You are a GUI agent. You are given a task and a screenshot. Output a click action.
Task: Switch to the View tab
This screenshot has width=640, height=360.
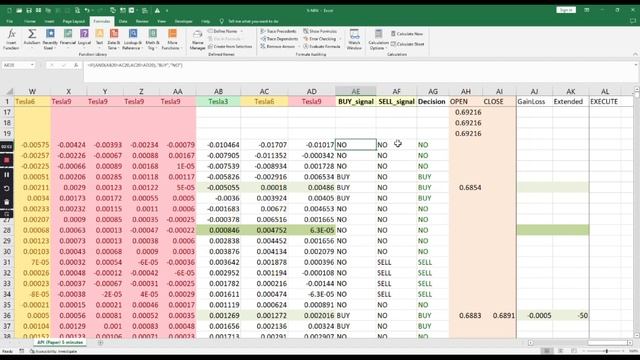tap(162, 21)
